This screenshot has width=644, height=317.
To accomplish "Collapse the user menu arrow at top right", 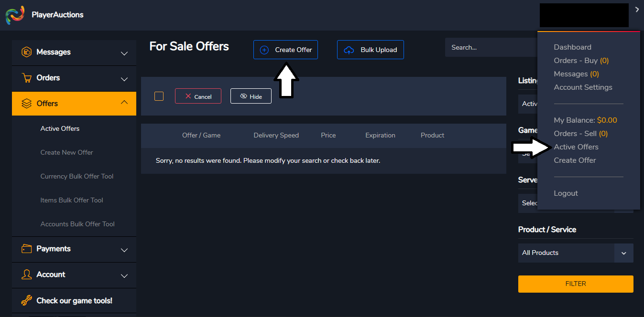I will coord(637,10).
